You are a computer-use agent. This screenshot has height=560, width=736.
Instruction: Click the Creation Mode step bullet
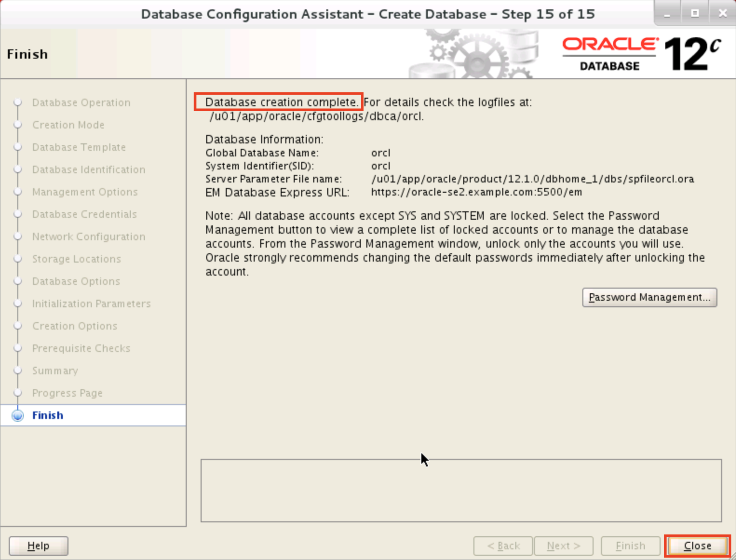[x=18, y=125]
